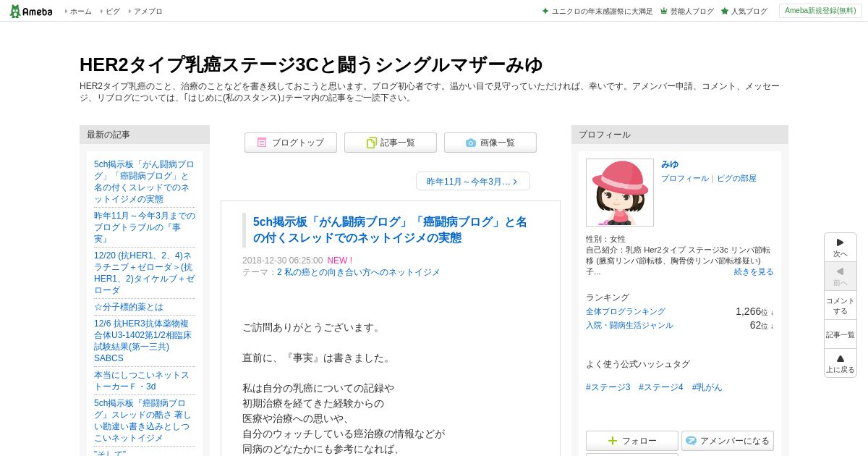
Task: Click green plus icon on フォロー
Action: click(x=613, y=441)
